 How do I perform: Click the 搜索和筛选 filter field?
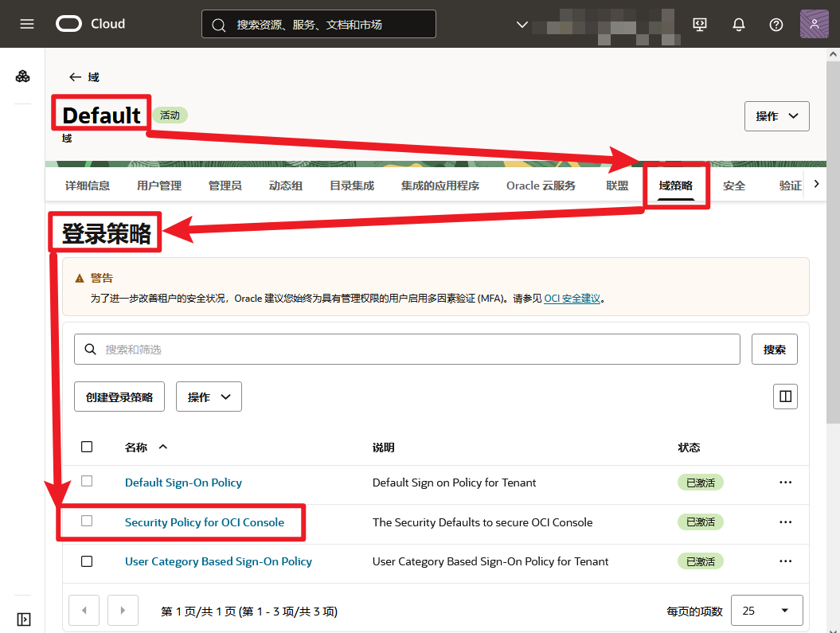click(407, 350)
